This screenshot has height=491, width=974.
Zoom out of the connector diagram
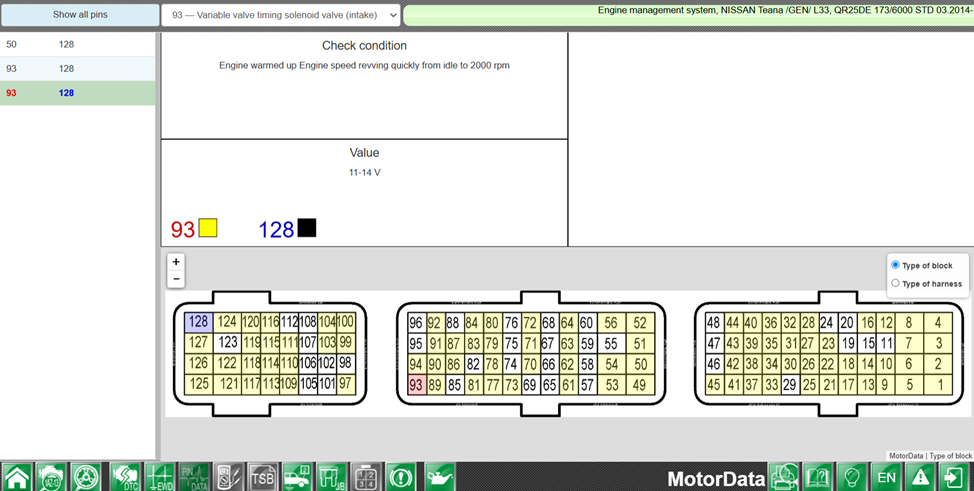[x=176, y=279]
